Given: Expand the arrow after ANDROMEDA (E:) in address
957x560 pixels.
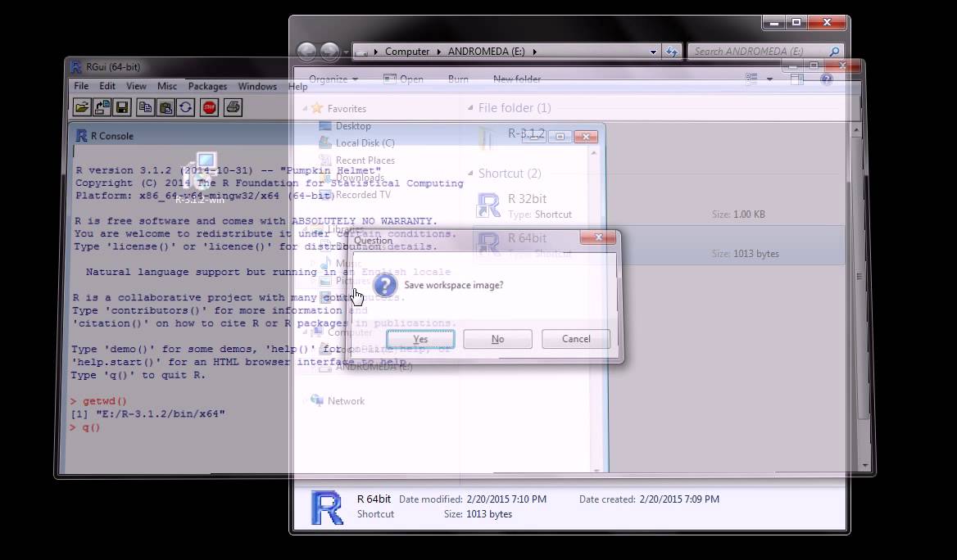Looking at the screenshot, I should (535, 52).
